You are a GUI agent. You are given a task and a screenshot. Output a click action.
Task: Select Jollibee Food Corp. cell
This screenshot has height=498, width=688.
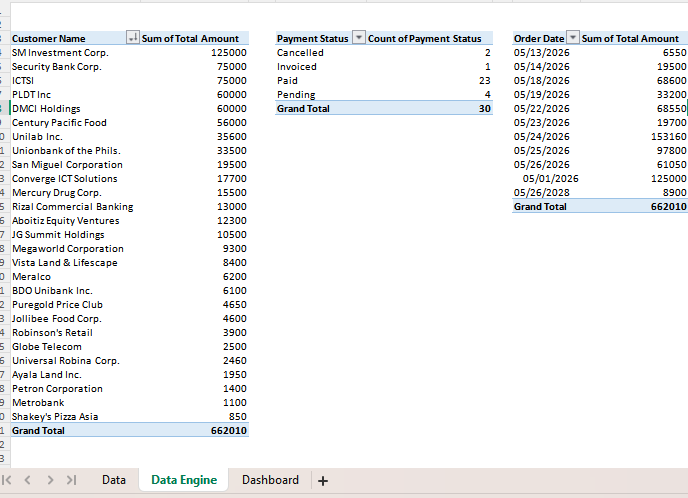tap(75, 319)
